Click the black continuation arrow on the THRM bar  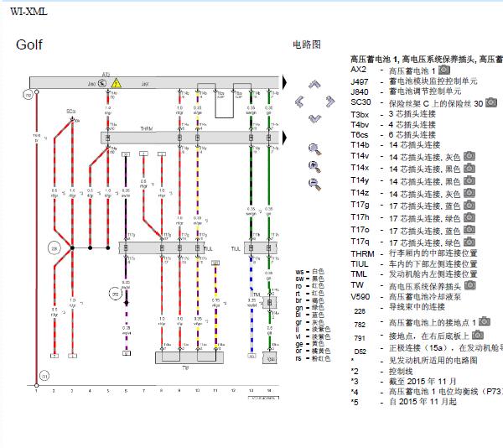(284, 138)
